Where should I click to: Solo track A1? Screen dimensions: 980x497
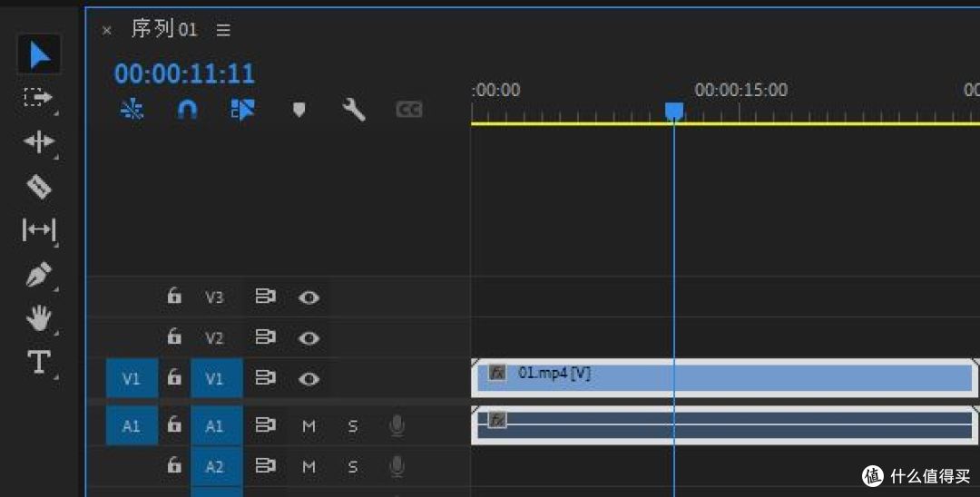coord(352,426)
